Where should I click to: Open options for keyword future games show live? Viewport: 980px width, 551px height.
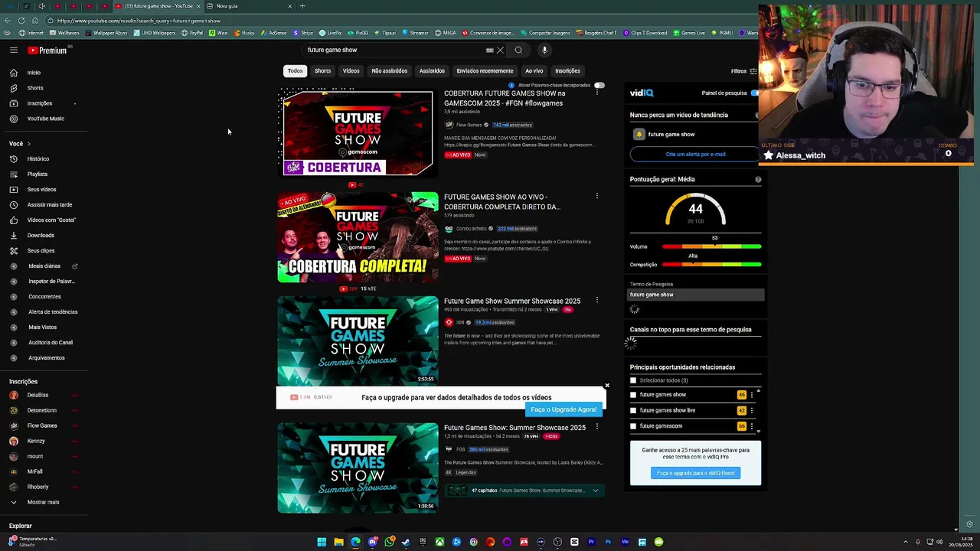(752, 411)
